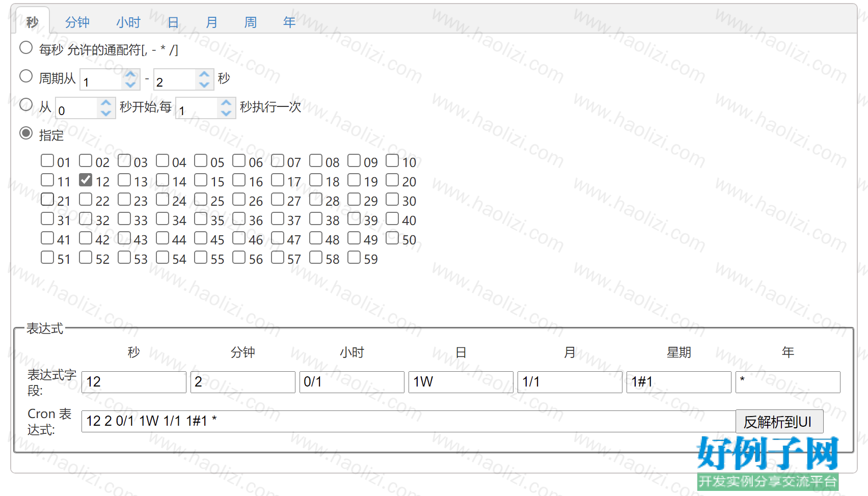Switch to the 分钟 tab
Image resolution: width=868 pixels, height=496 pixels.
coord(77,22)
